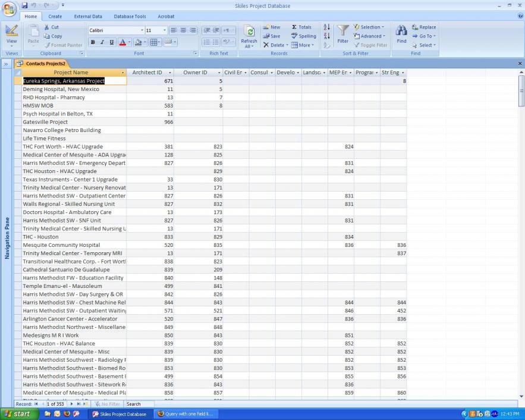Show Totals row
The width and height of the screenshot is (525, 420).
[301, 27]
